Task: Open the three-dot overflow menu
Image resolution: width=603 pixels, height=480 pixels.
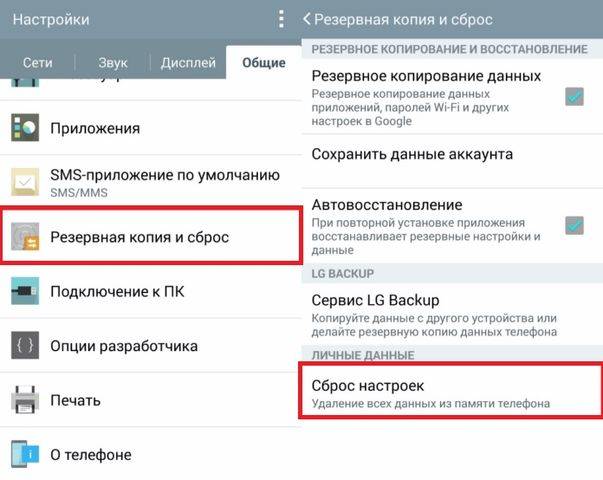Action: click(x=281, y=19)
